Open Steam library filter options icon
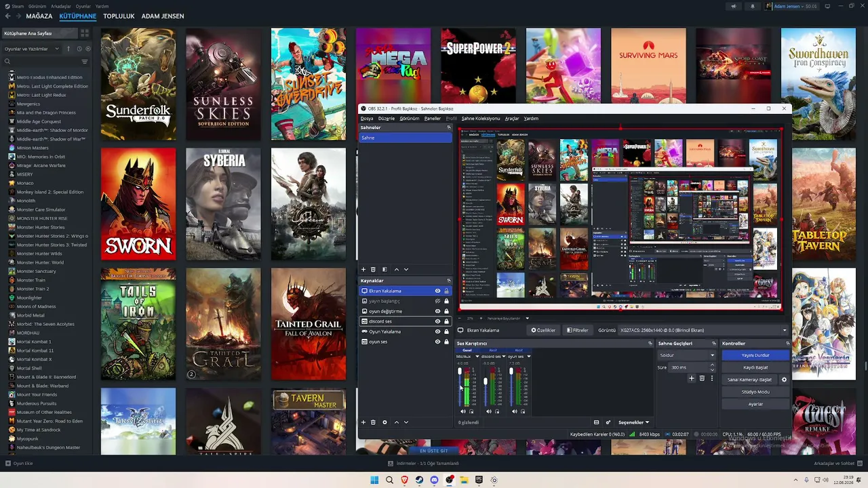Viewport: 868px width, 488px height. tap(85, 62)
